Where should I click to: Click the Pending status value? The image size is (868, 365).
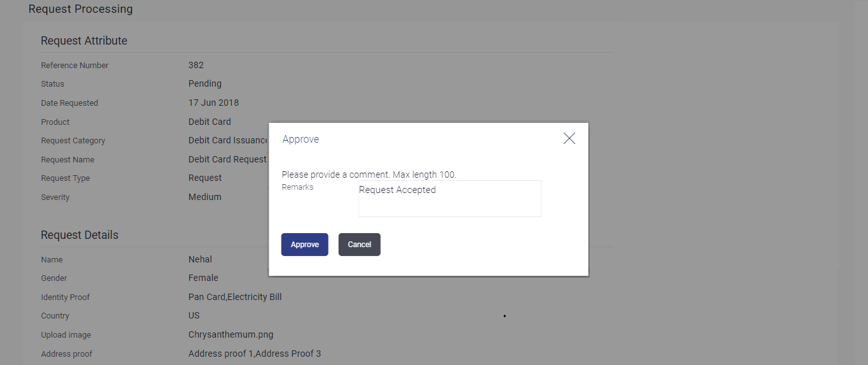tap(205, 83)
